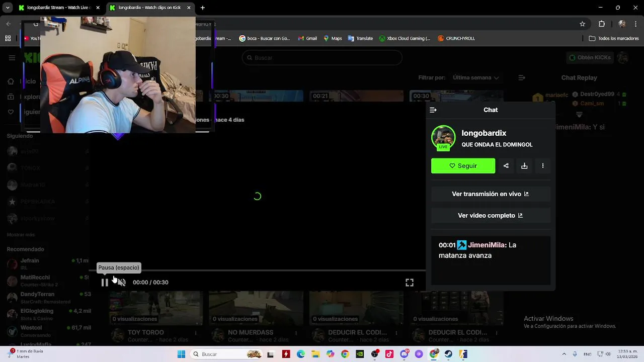Viewport: 644px width, 362px height.
Task: Open options for the NO MUERDASS clip
Action: point(296,333)
